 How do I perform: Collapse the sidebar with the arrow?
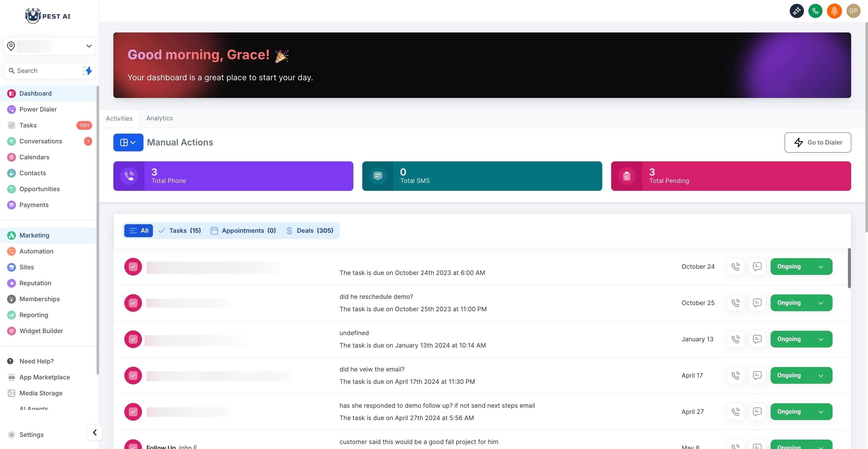tap(95, 432)
